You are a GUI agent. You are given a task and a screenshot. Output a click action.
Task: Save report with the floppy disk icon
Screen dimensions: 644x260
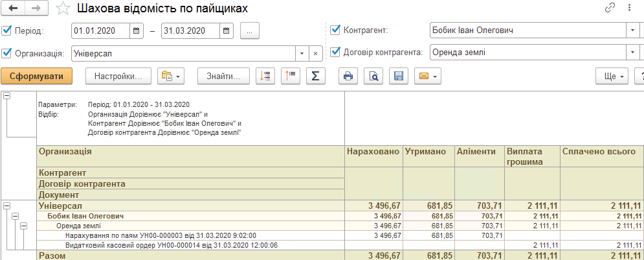[x=399, y=76]
